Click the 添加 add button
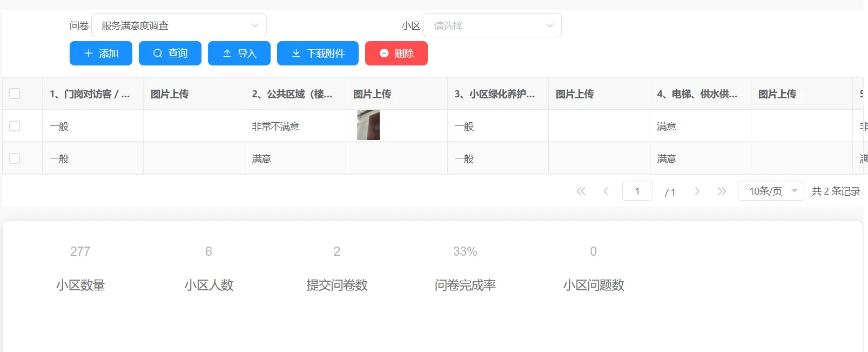Viewport: 868px width, 352px height. 100,54
